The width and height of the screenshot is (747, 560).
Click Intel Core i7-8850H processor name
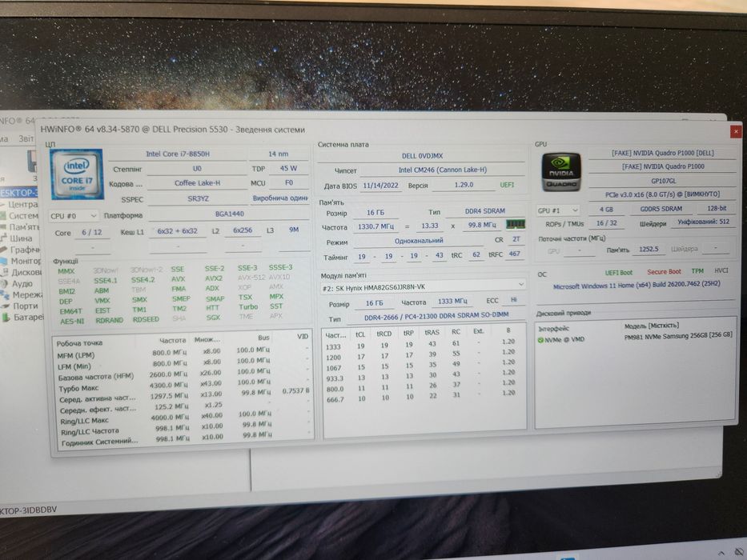pyautogui.click(x=178, y=154)
